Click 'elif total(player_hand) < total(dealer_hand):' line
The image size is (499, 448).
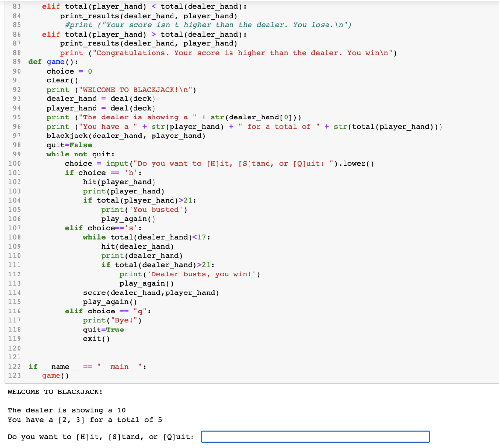144,6
